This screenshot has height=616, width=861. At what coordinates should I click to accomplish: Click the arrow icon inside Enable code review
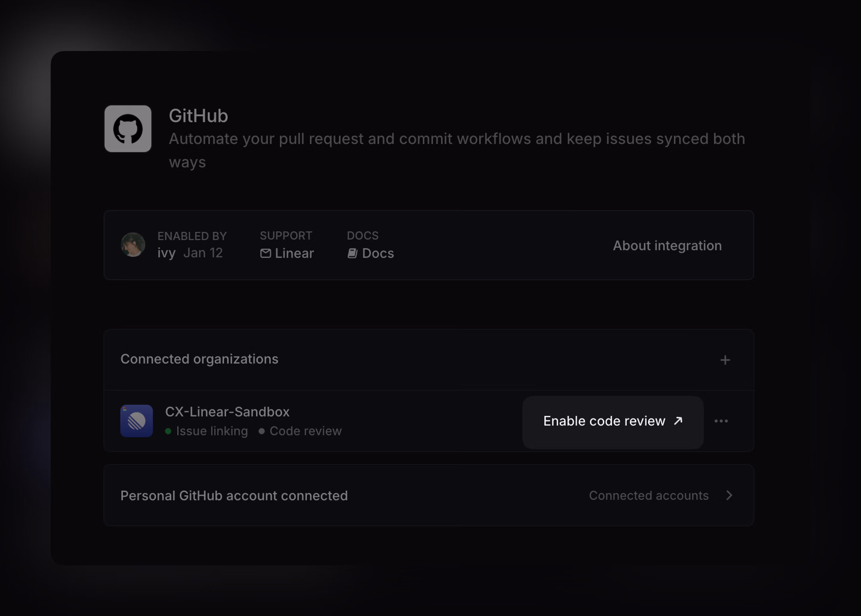(678, 421)
